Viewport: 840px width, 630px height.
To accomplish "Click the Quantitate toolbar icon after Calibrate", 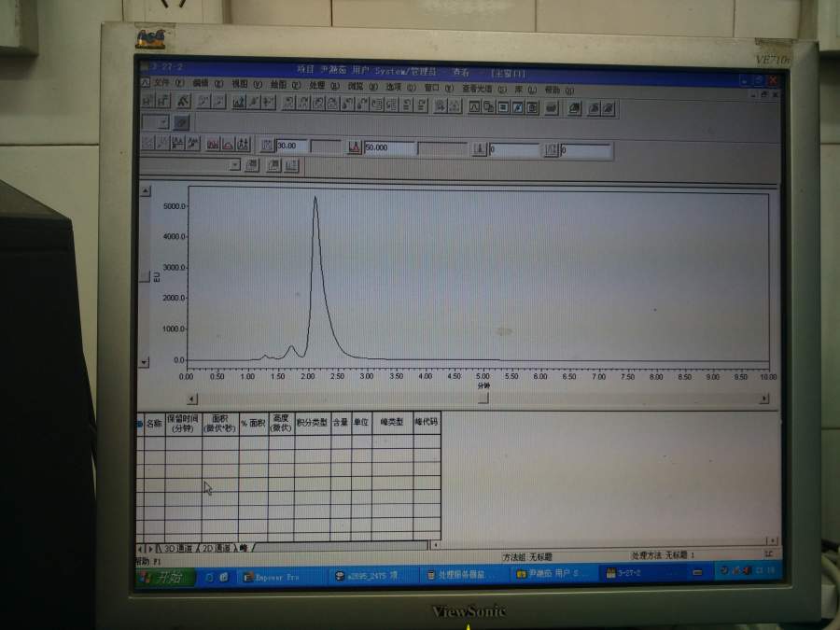I will click(x=269, y=102).
